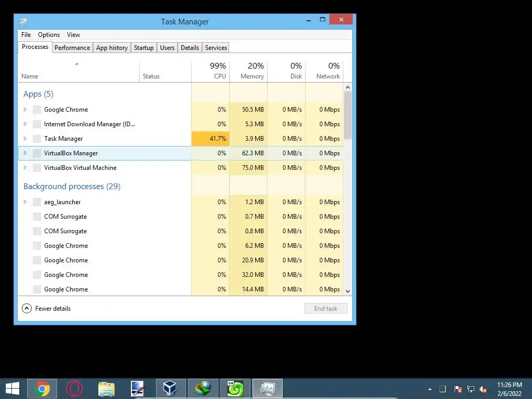The image size is (532, 399).
Task: Open the Options menu
Action: pyautogui.click(x=49, y=35)
